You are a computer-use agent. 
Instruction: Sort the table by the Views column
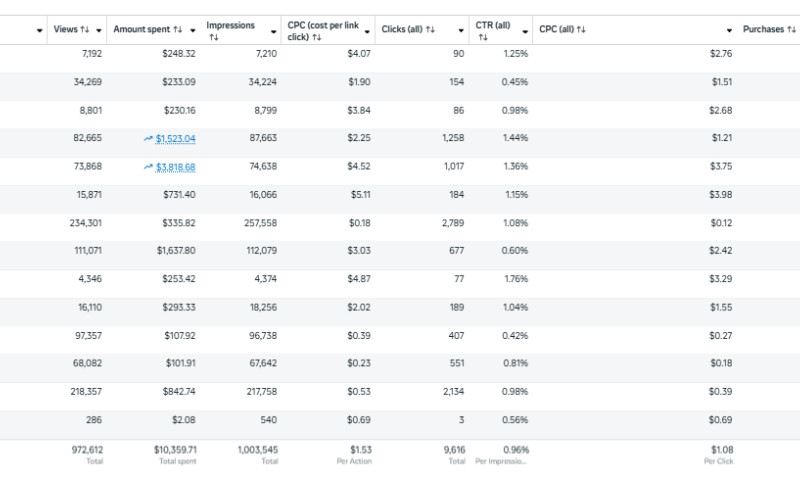[x=84, y=30]
